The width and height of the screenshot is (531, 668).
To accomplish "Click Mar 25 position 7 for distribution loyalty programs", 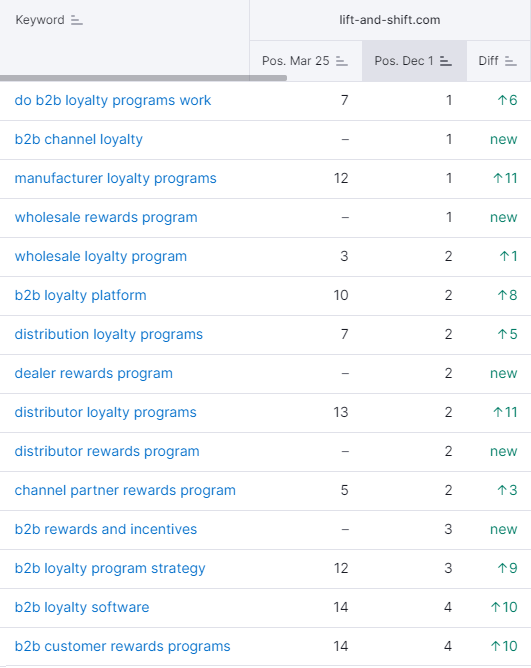I will point(344,334).
